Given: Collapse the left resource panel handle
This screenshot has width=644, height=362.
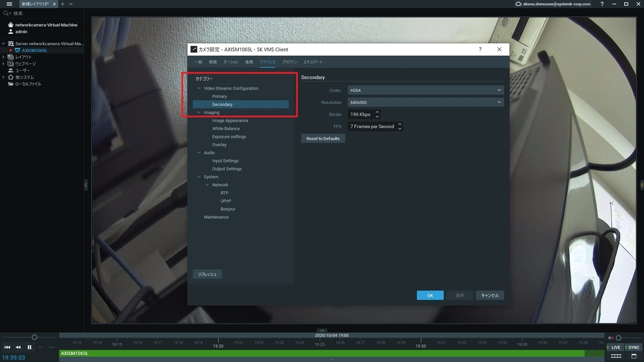Looking at the screenshot, I should (86, 185).
